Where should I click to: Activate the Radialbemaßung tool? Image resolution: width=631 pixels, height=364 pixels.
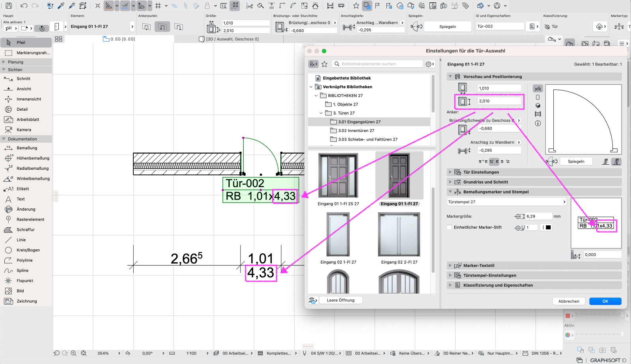[x=26, y=169]
